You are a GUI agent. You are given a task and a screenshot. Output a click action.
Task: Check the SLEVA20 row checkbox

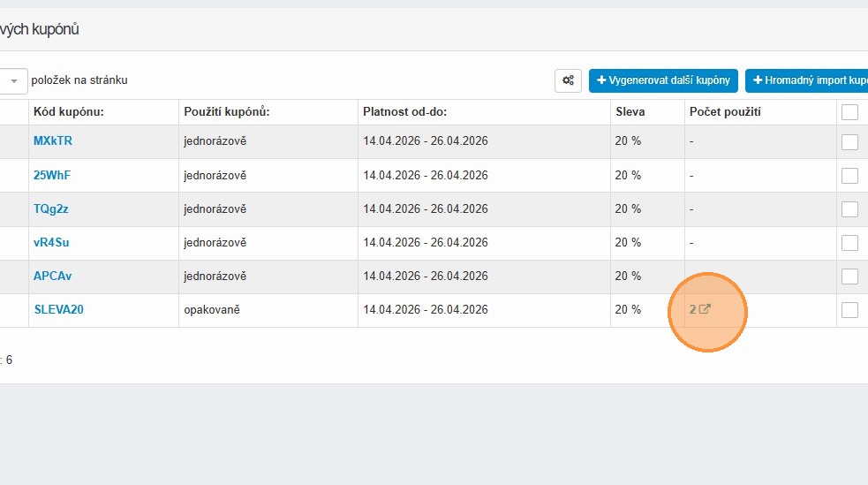coord(849,310)
